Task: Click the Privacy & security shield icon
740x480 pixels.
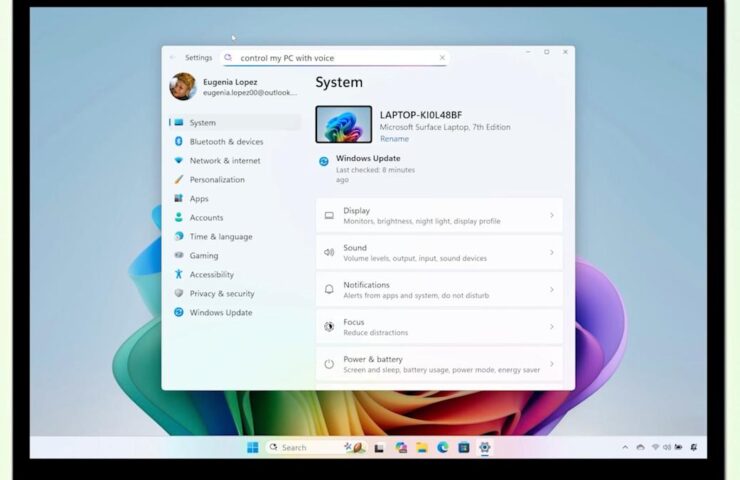Action: click(178, 293)
